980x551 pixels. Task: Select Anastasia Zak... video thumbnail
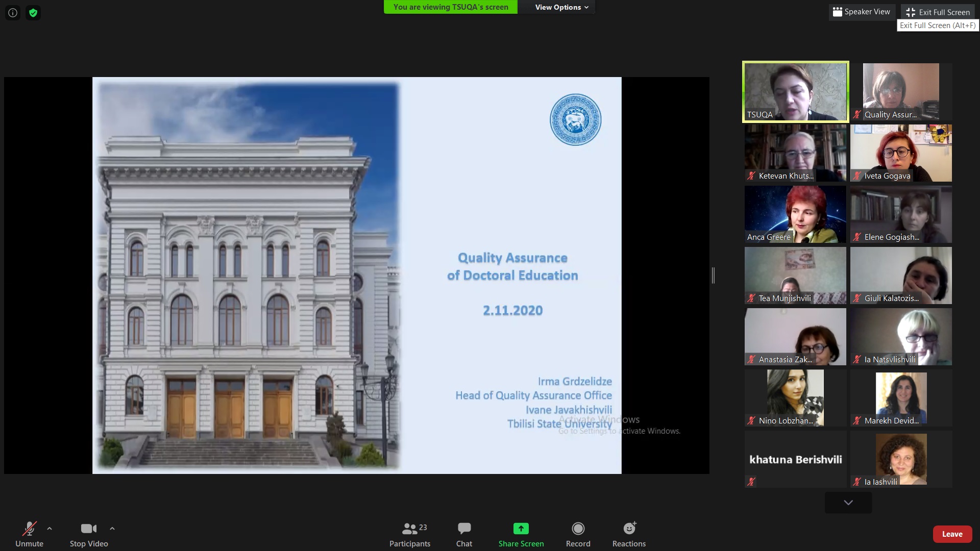coord(795,337)
